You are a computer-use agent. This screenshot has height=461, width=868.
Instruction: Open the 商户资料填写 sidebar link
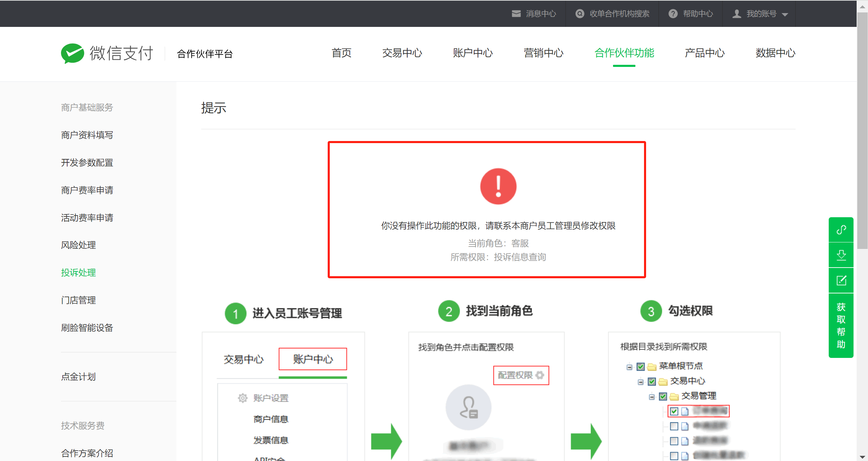(87, 135)
